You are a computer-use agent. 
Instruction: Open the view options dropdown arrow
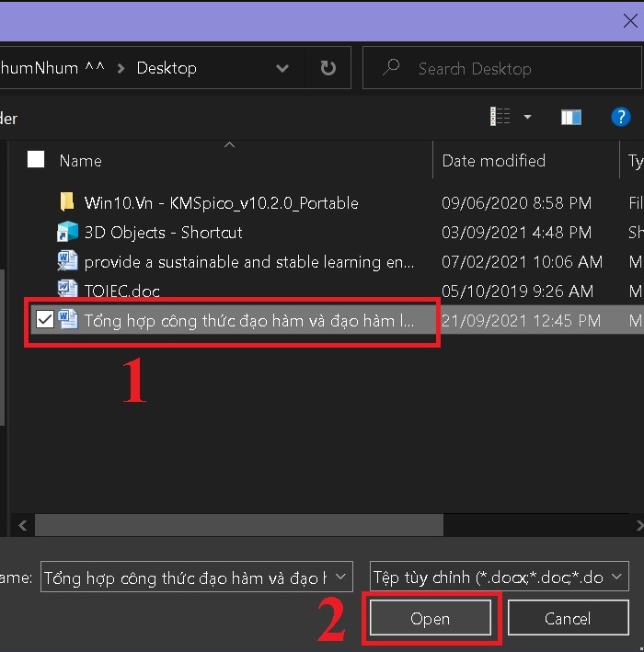pos(527,117)
